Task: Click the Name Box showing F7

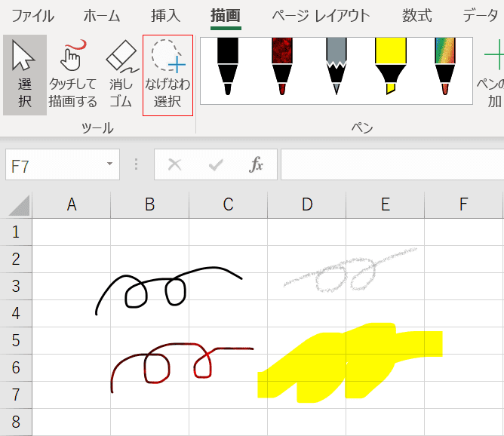Action: (63, 164)
